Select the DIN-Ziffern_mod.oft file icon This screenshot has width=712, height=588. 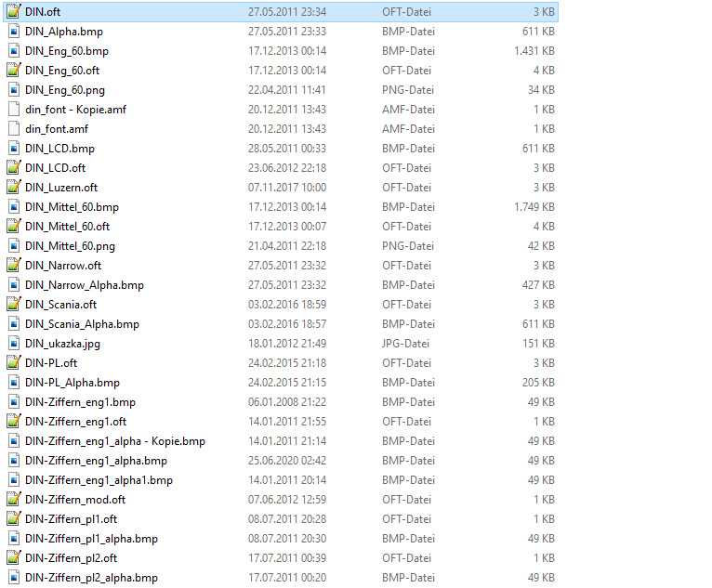coord(14,499)
